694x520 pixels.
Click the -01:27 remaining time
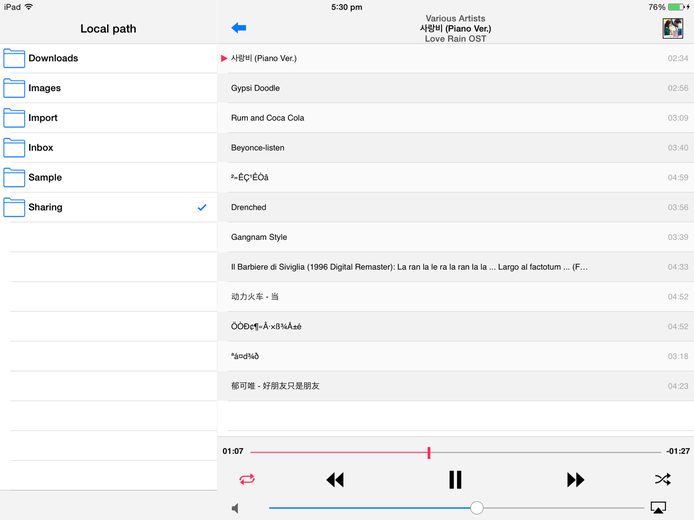[678, 451]
